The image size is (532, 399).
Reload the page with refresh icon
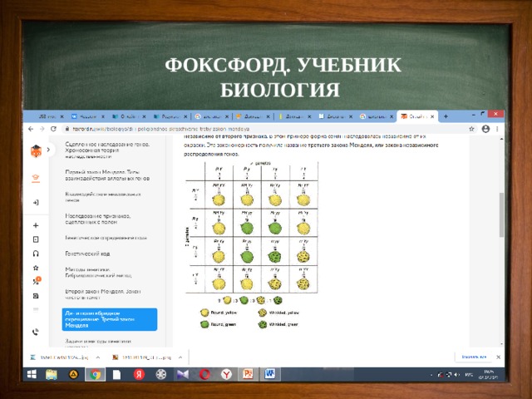(x=53, y=129)
